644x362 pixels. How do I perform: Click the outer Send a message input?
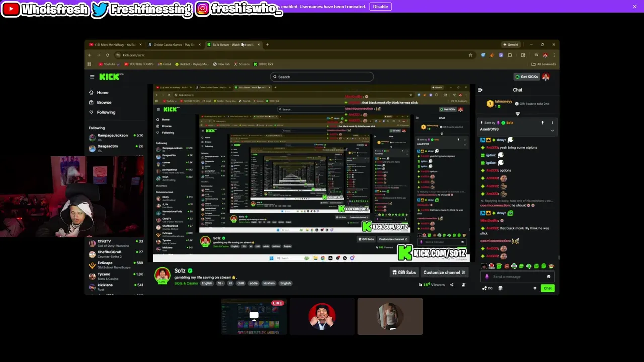[518, 276]
